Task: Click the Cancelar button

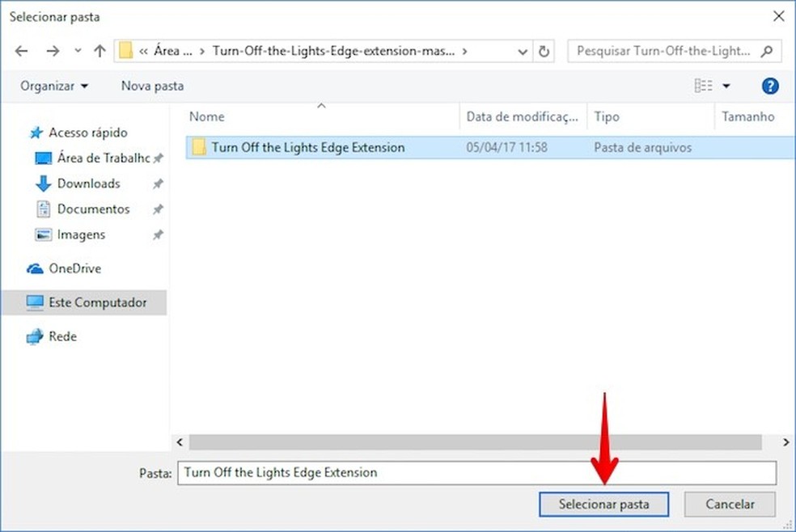Action: coord(730,505)
